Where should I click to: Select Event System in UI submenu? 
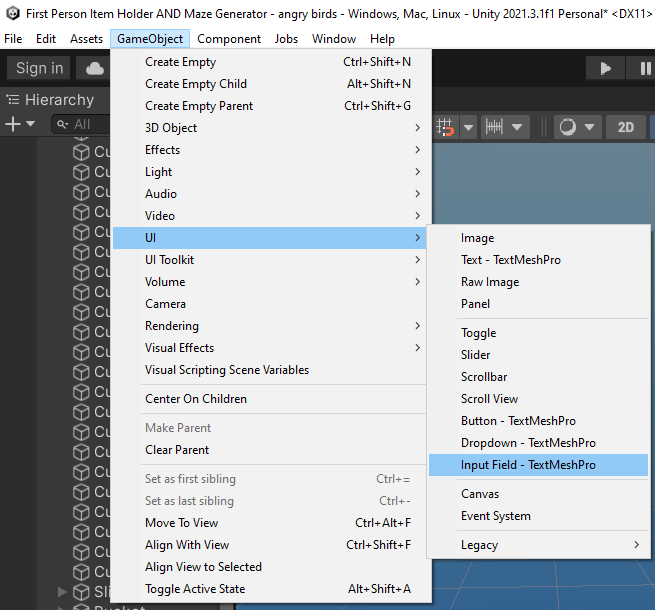point(538,516)
